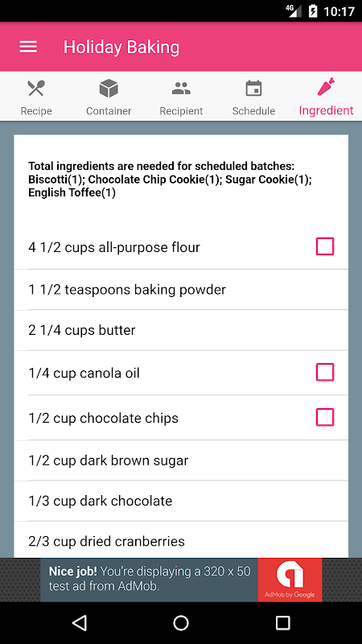Tap the Schedule calendar icon
362x644 pixels.
253,89
